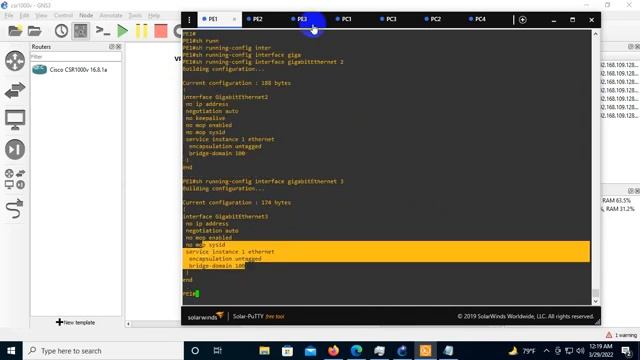Suspend all nodes with yellow pause button
The height and width of the screenshot is (360, 640).
pyautogui.click(x=142, y=31)
